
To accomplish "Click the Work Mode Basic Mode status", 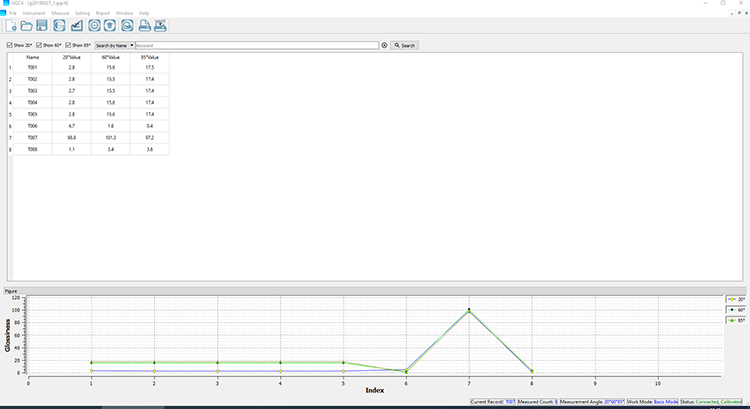I will click(x=652, y=402).
